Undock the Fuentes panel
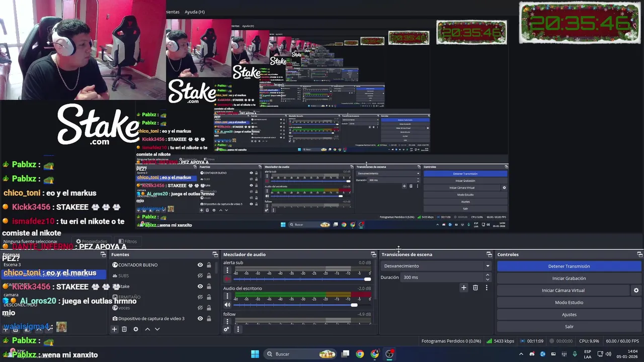The width and height of the screenshot is (644, 362). pyautogui.click(x=215, y=254)
